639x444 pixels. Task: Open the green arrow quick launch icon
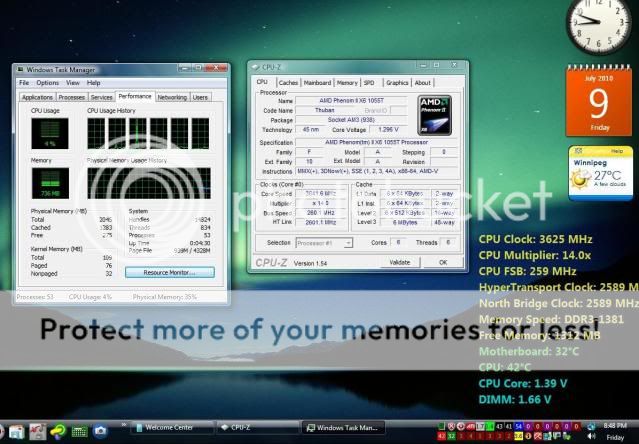(x=59, y=431)
